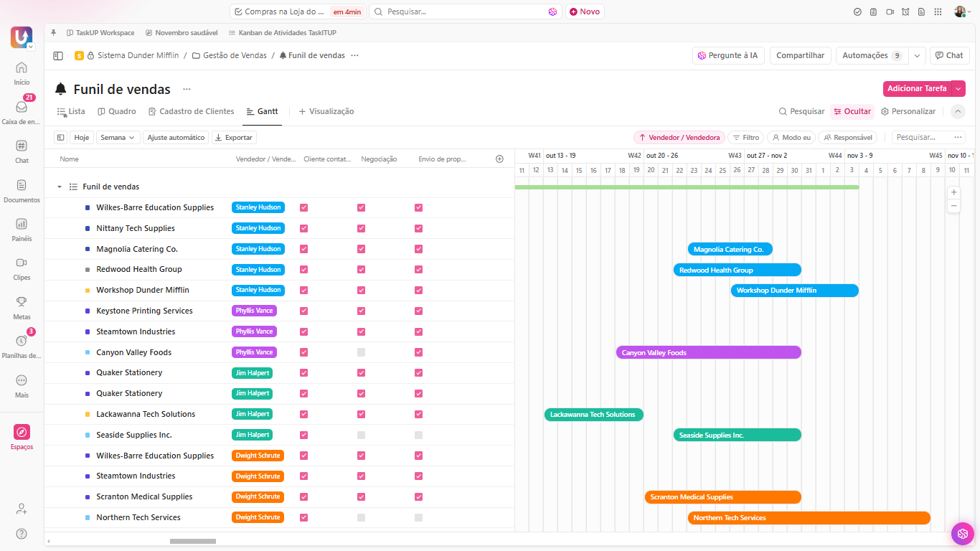Click the Canyon Valley Foods purple bar
Image resolution: width=980 pixels, height=551 pixels.
[x=709, y=352]
